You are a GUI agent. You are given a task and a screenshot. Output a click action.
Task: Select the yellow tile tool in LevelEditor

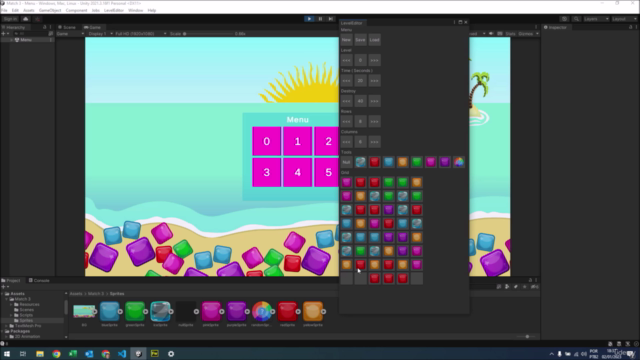(x=402, y=162)
